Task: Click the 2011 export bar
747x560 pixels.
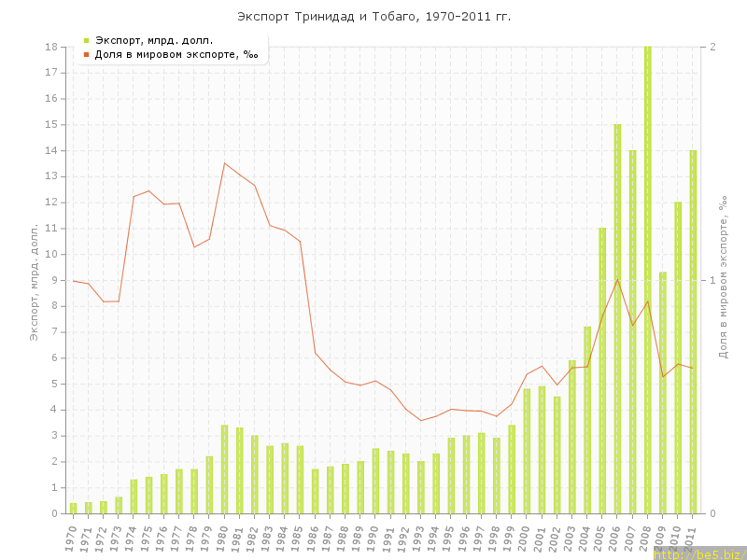Action: 693,331
